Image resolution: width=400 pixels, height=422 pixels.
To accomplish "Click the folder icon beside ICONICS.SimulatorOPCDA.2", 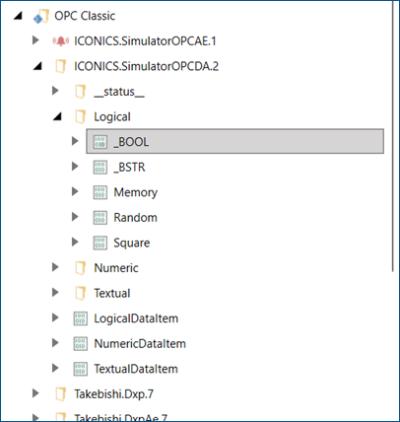I will 60,66.
